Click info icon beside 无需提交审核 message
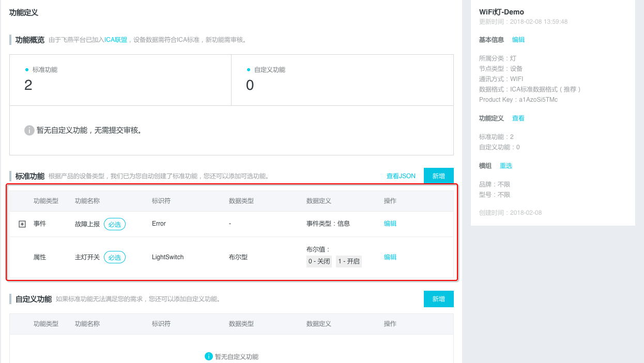The image size is (644, 363). [x=29, y=130]
